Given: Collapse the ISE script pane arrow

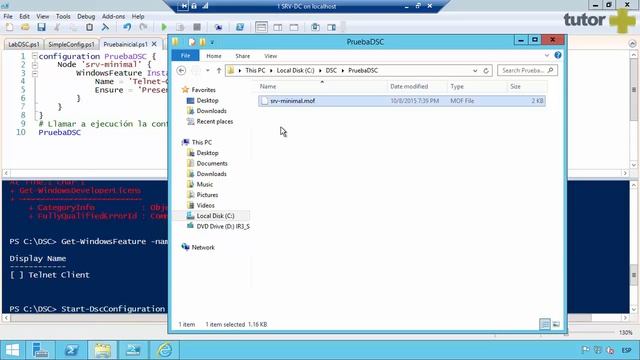Looking at the screenshot, I should pyautogui.click(x=632, y=44).
